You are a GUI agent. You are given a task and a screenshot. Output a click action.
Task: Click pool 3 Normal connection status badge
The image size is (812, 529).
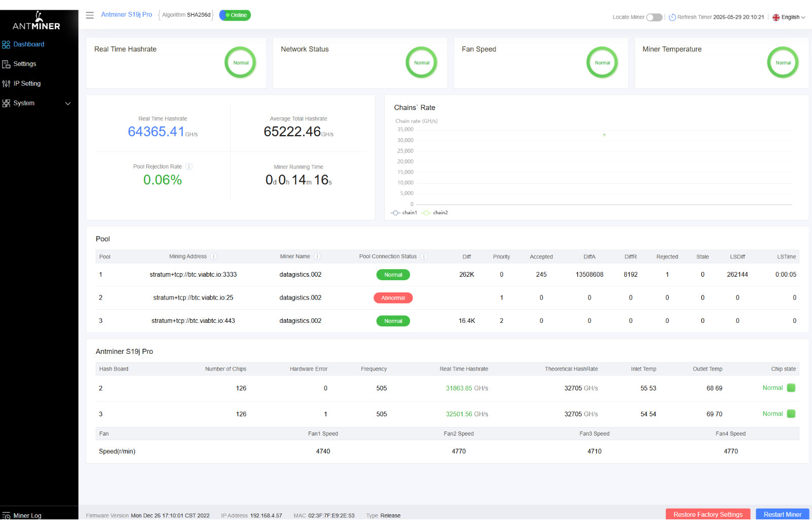point(393,321)
